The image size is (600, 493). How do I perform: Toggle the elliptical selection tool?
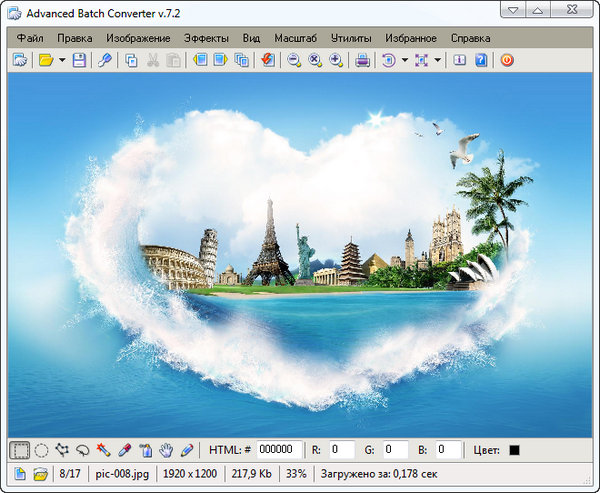(x=41, y=450)
